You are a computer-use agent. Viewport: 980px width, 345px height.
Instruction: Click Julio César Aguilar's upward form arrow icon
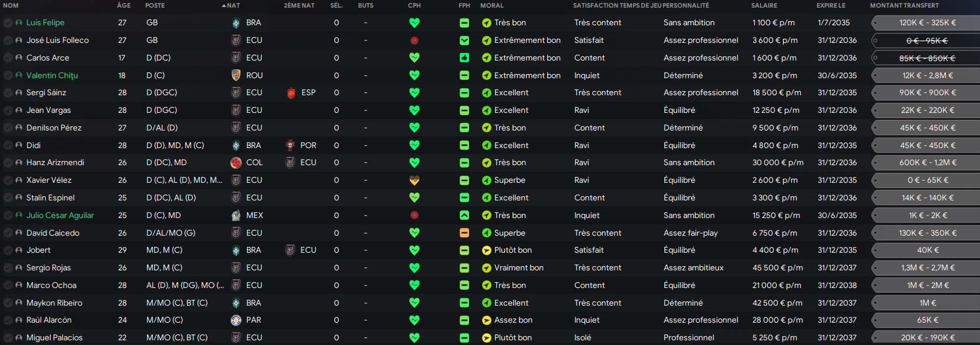(x=464, y=215)
